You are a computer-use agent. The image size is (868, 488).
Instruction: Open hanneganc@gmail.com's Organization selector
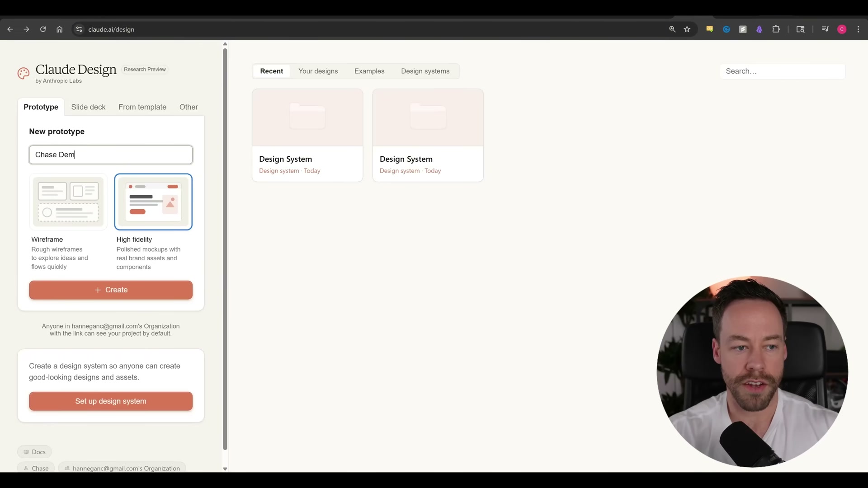(x=122, y=468)
